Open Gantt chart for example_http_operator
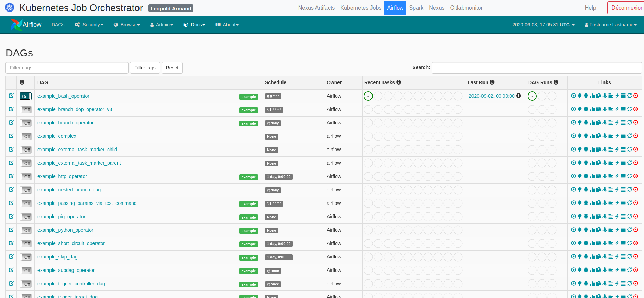 coord(611,176)
